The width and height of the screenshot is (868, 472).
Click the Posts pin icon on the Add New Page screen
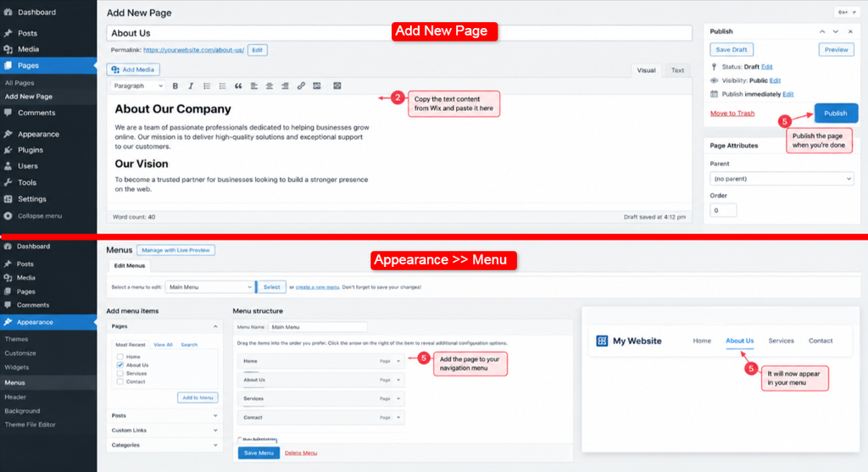tap(8, 33)
